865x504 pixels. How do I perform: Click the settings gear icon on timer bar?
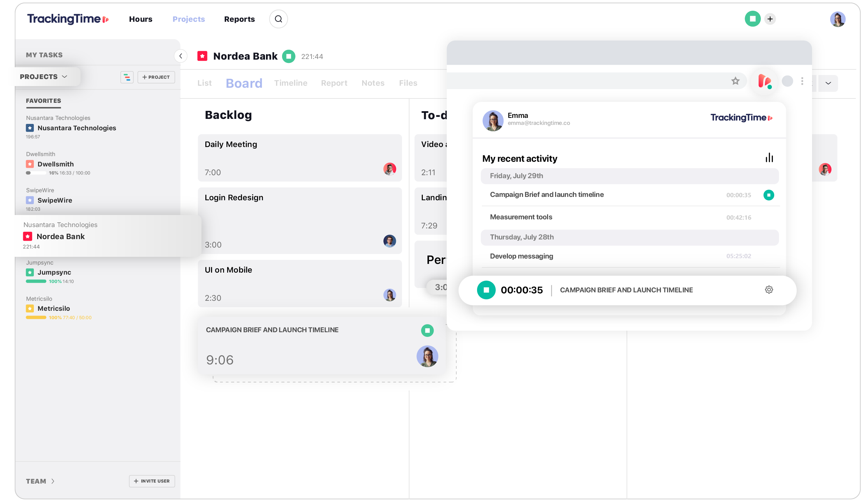(769, 290)
